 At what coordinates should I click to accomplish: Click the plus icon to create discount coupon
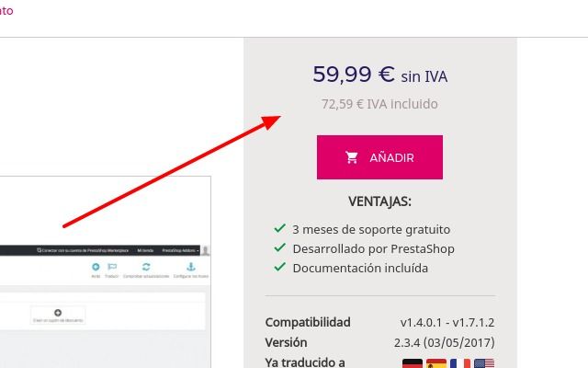(x=58, y=313)
